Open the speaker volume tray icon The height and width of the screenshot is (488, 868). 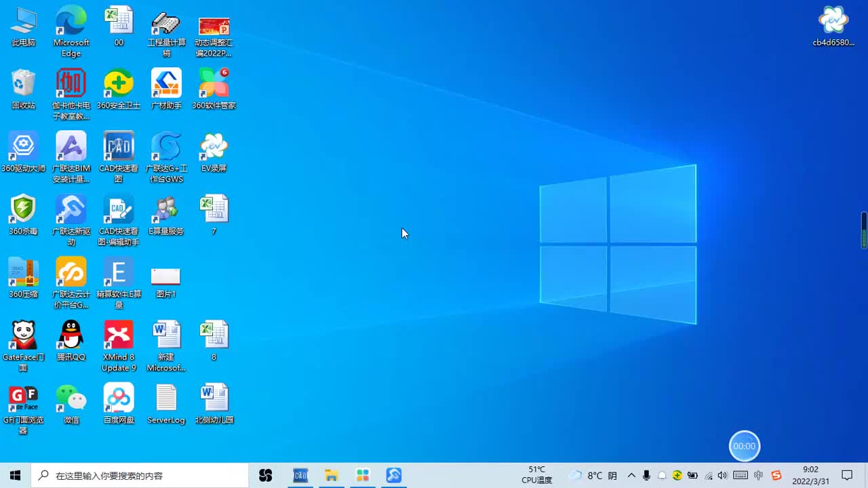[722, 475]
